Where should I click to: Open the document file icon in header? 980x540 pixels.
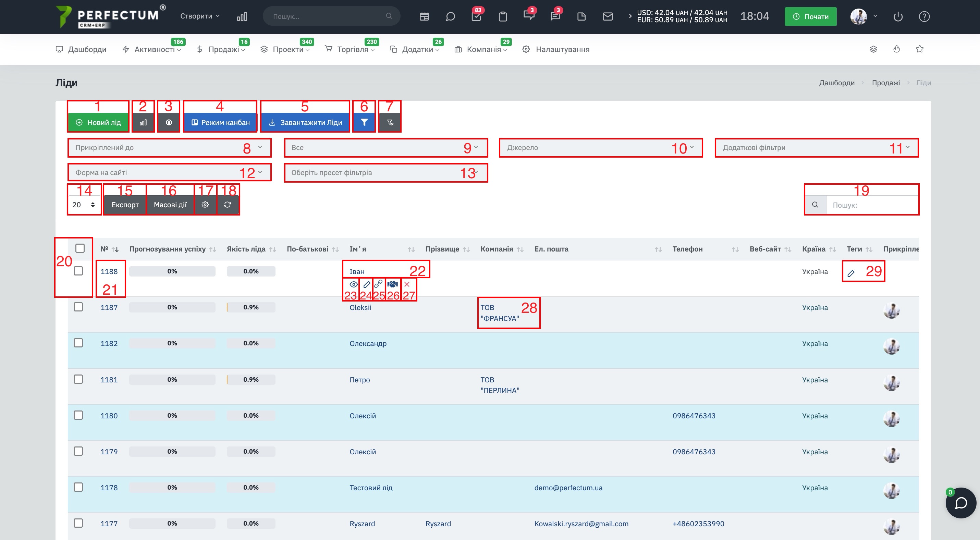coord(581,16)
